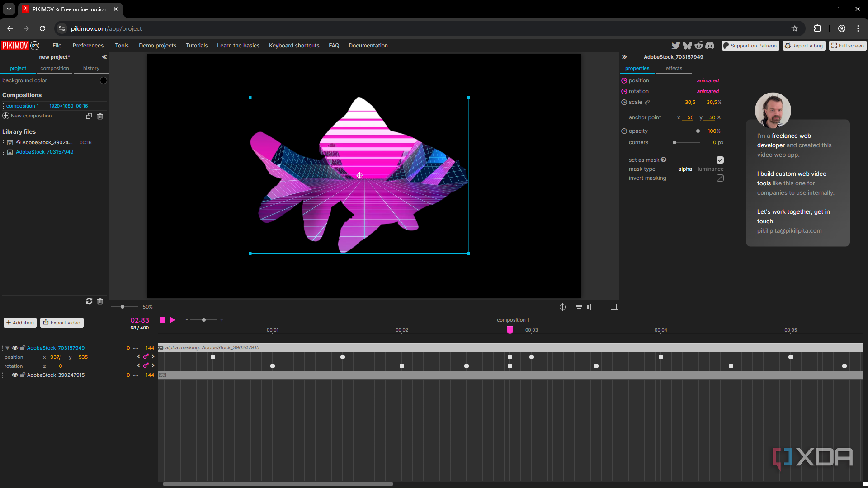Duplicate composition icon next to New composition
This screenshot has height=488, width=868.
(89, 116)
